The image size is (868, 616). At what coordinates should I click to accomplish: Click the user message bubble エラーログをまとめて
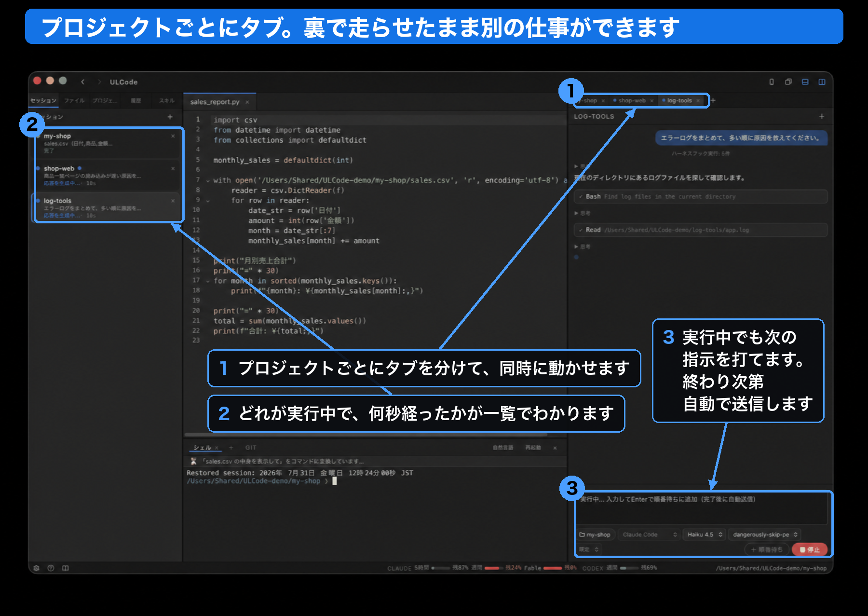point(741,138)
